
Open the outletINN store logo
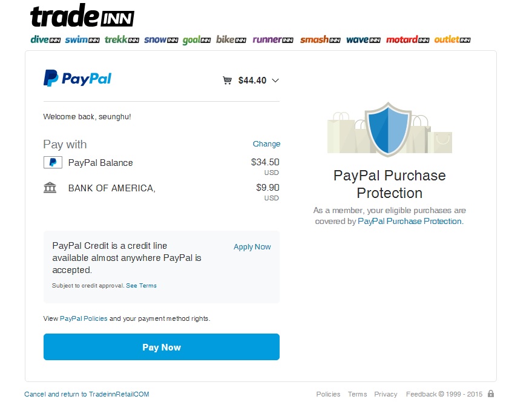[452, 40]
